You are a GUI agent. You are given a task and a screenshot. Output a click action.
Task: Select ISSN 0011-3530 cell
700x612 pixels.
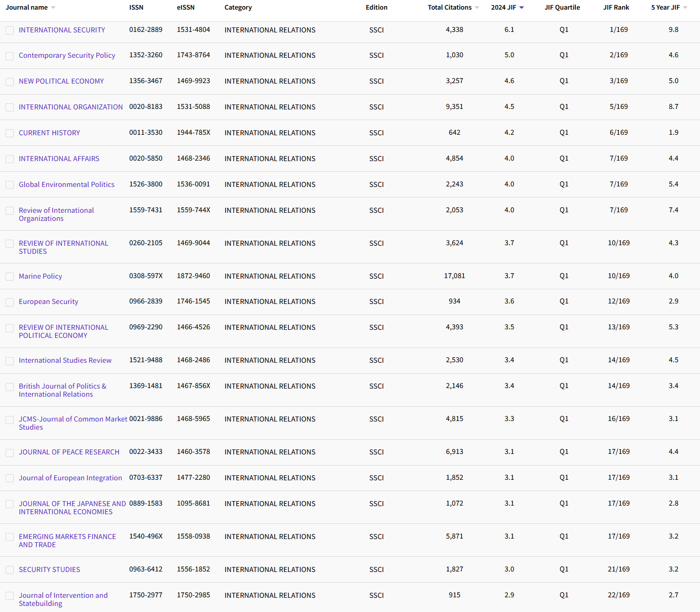(146, 133)
